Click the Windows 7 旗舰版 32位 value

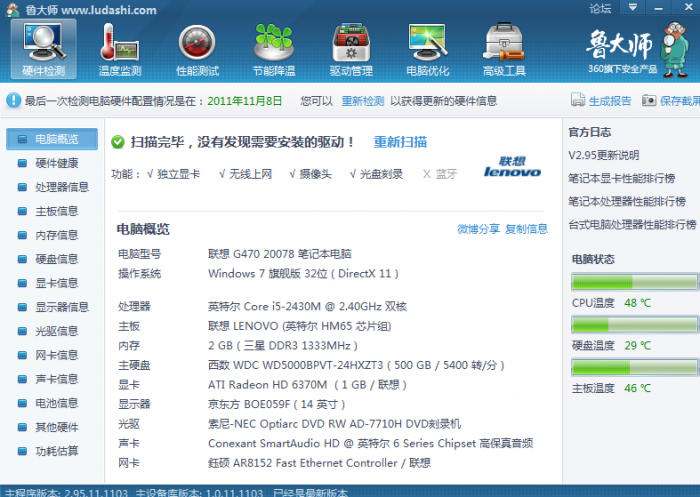(x=303, y=274)
